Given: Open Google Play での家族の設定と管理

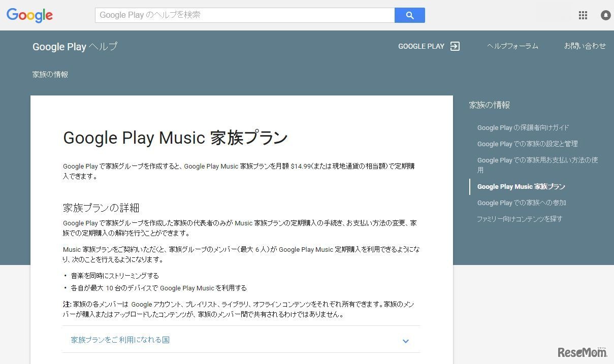Looking at the screenshot, I should point(527,144).
